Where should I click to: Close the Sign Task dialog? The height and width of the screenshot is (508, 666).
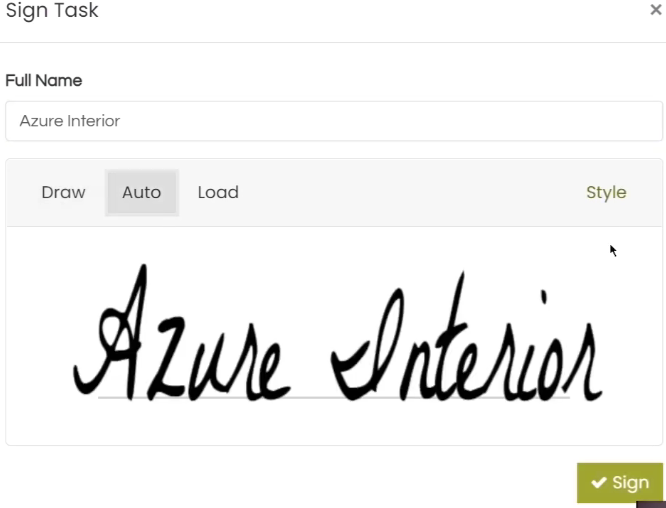tap(656, 9)
